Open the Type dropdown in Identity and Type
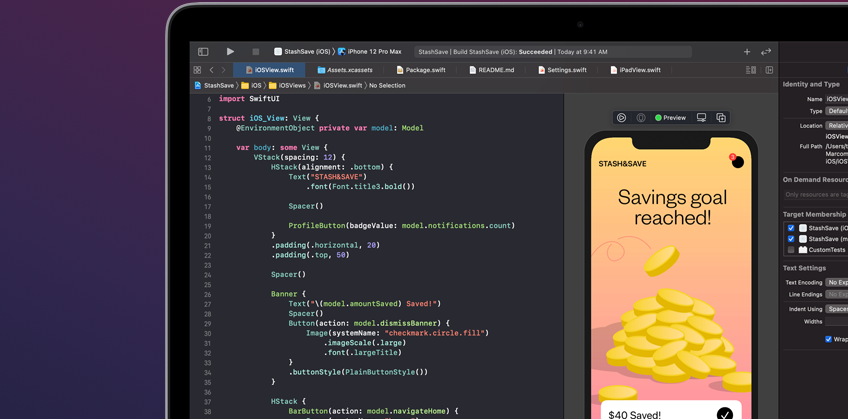The width and height of the screenshot is (848, 419). (836, 111)
